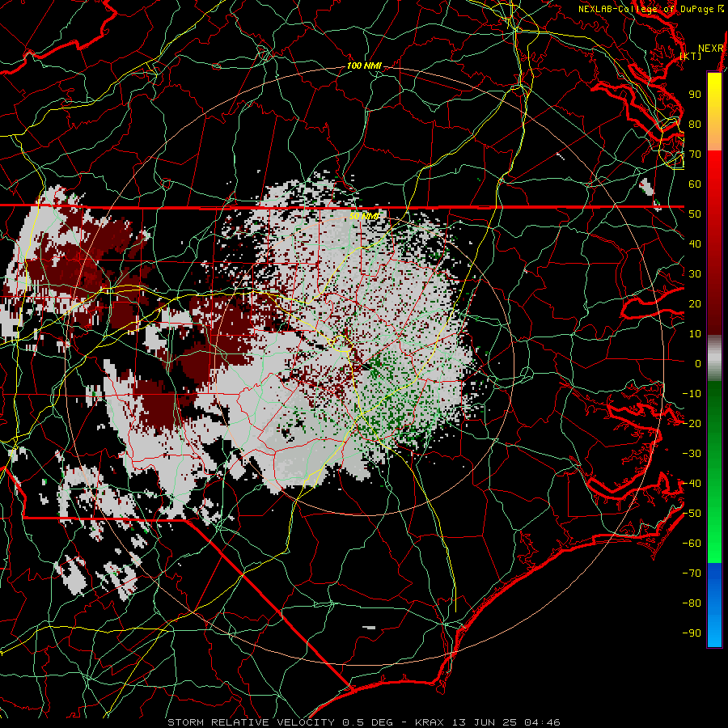Click the 60 value on the velocity scale
The height and width of the screenshot is (728, 728).
pos(695,184)
